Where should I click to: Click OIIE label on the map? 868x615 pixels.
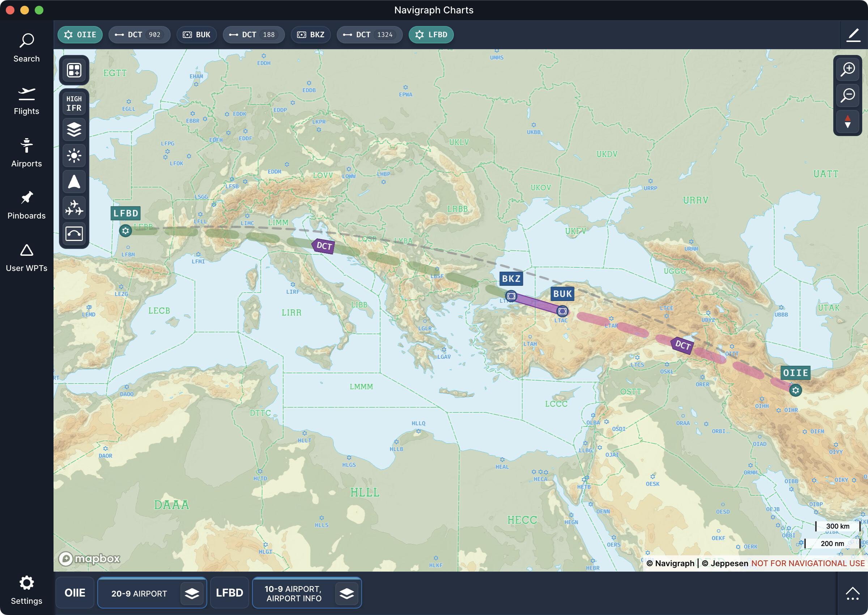click(x=796, y=373)
